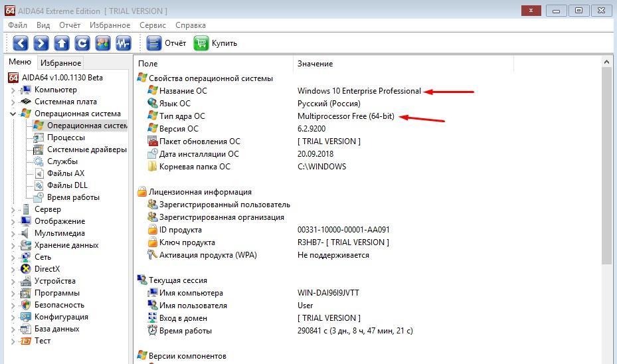Screen dimensions: 617x364
Task: Open the Файл menu
Action: coord(17,25)
